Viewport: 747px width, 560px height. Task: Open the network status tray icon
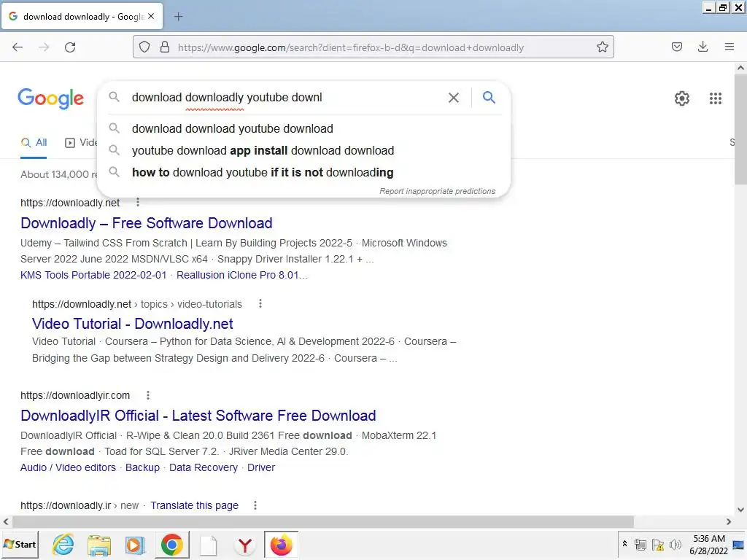640,544
